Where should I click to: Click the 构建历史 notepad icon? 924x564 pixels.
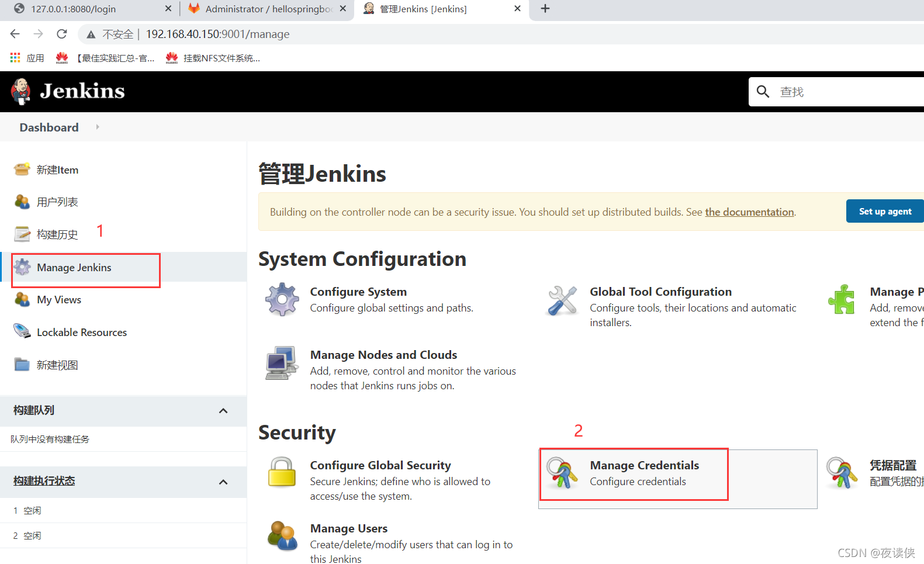click(22, 234)
